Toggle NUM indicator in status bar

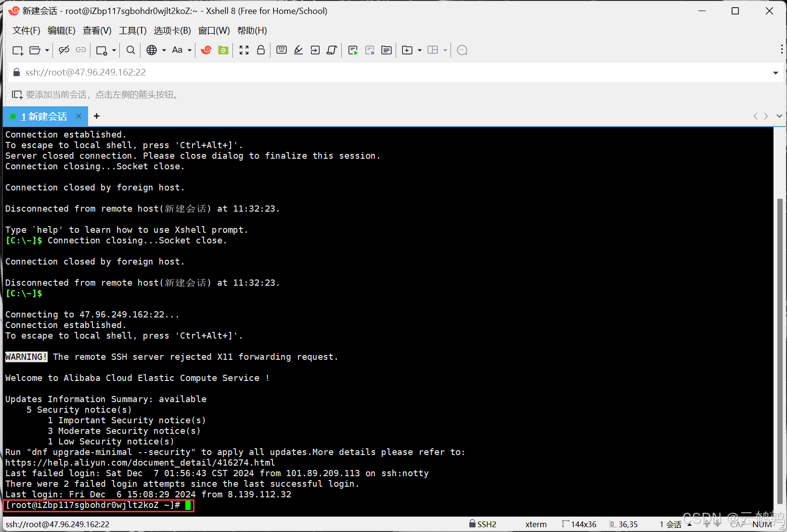(762, 524)
